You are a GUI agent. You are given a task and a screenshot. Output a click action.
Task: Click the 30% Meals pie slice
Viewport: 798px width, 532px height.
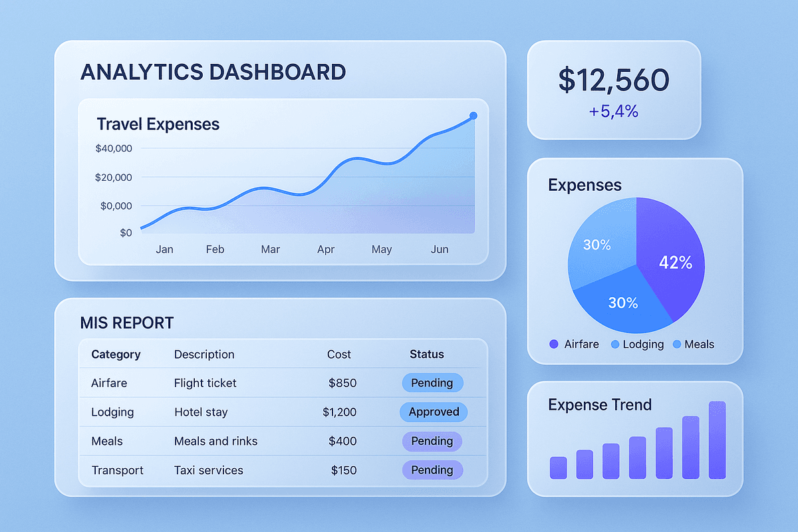[x=597, y=245]
